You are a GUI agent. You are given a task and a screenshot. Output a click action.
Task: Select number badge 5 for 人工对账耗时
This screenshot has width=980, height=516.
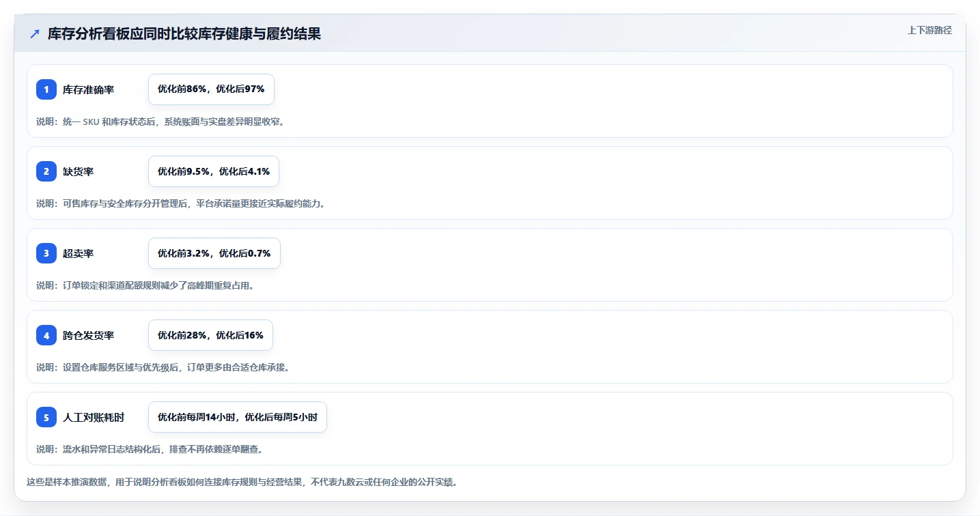tap(46, 417)
